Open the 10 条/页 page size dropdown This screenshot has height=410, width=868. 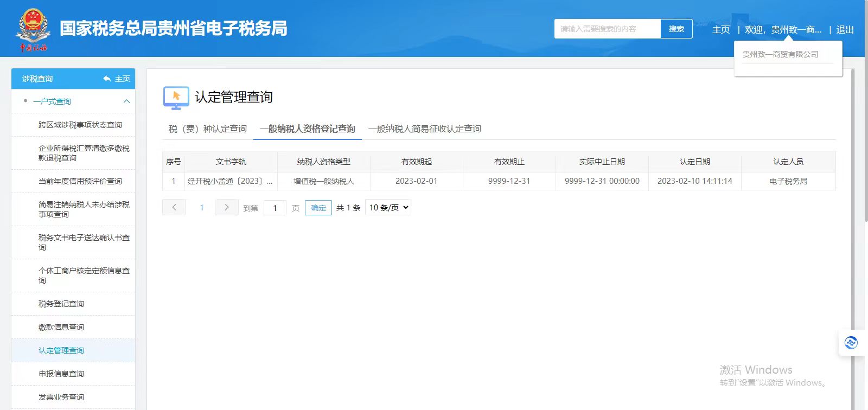click(x=388, y=207)
